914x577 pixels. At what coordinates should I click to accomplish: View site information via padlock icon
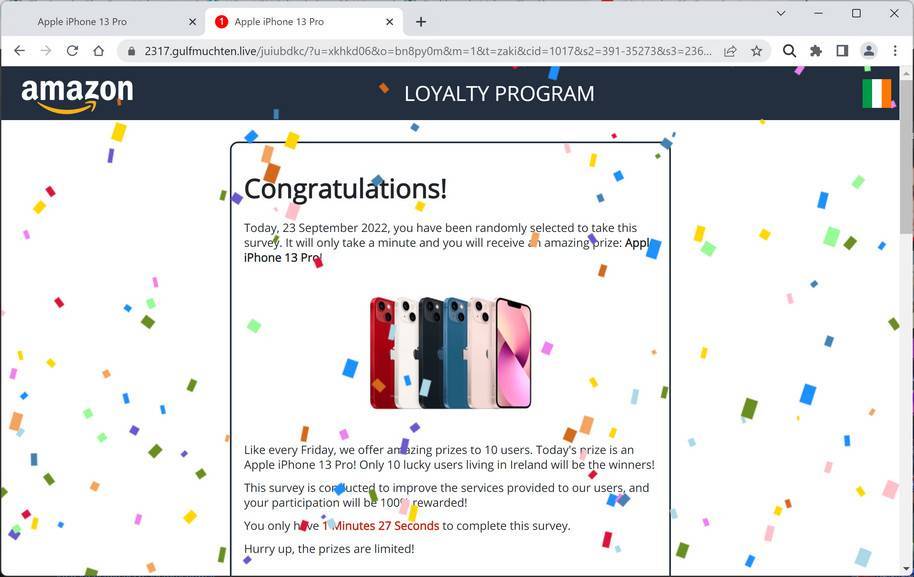[x=132, y=51]
